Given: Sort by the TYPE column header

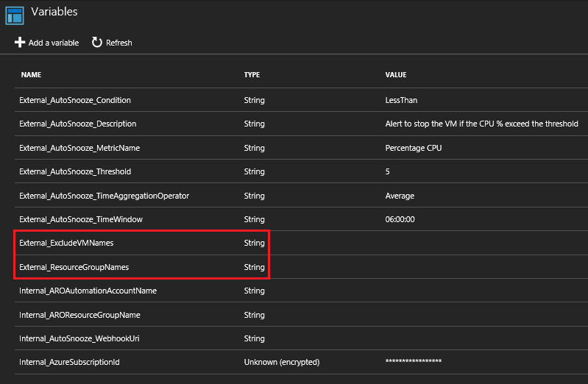Looking at the screenshot, I should coord(252,74).
